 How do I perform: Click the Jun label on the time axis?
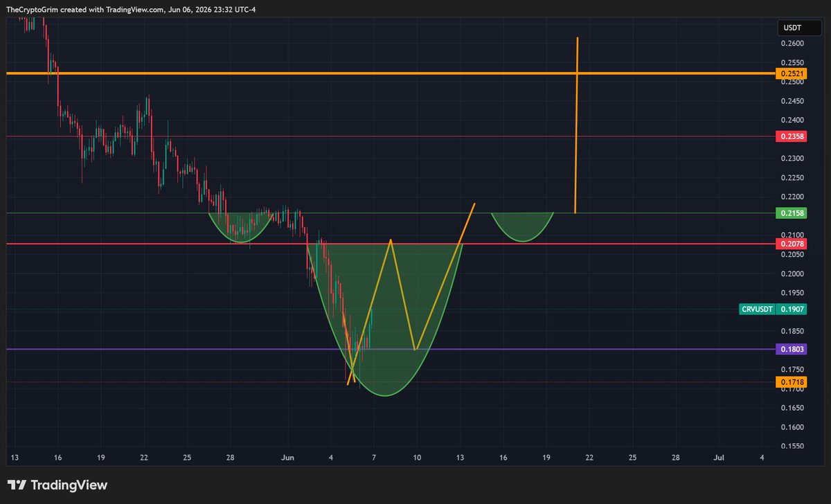(287, 458)
